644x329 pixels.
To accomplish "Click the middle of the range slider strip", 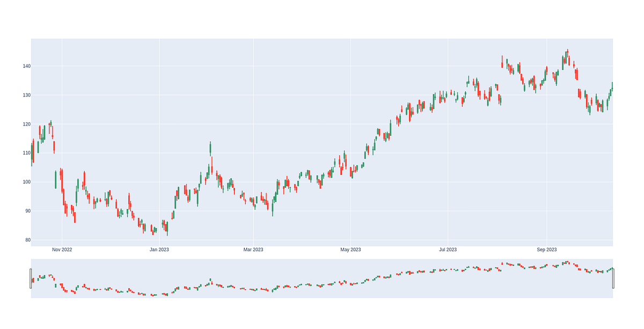I will coord(322,279).
